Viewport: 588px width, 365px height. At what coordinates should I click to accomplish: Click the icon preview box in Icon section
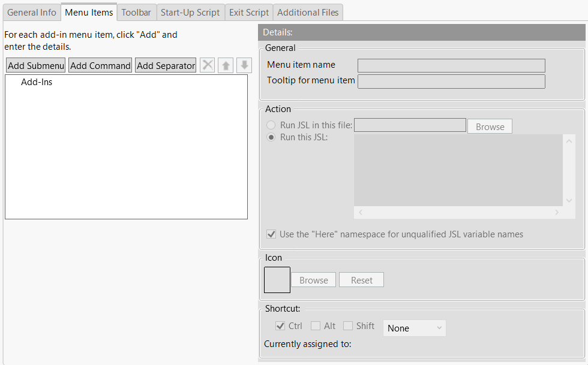[x=277, y=279]
